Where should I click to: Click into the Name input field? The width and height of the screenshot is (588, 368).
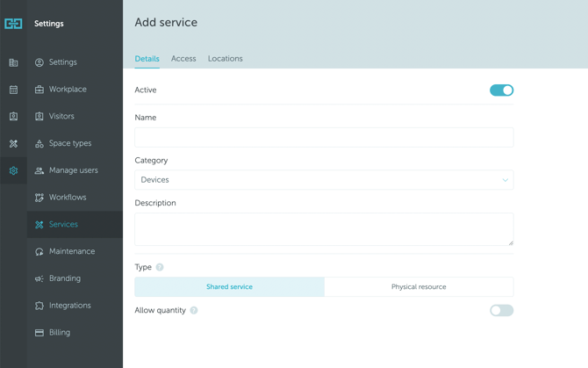pyautogui.click(x=324, y=137)
